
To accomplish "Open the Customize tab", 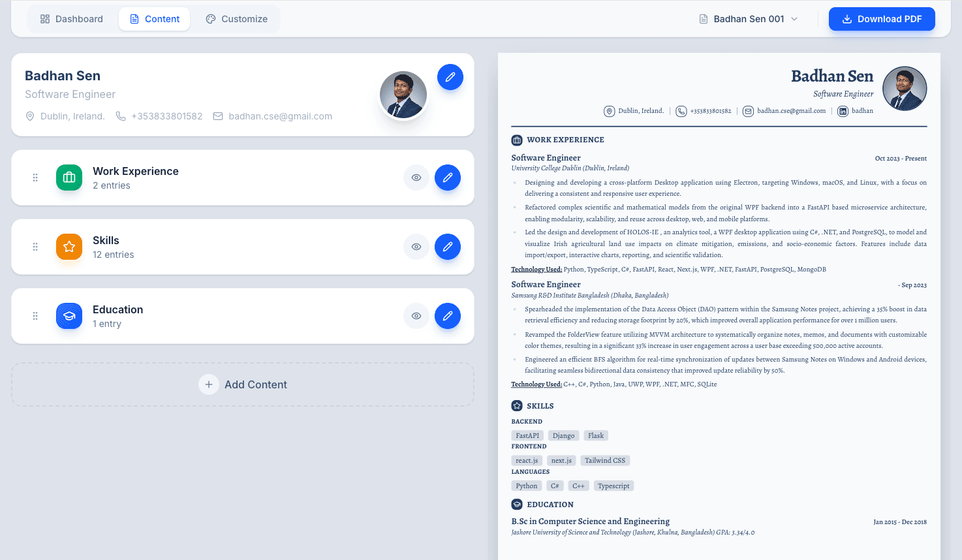I will click(x=236, y=19).
